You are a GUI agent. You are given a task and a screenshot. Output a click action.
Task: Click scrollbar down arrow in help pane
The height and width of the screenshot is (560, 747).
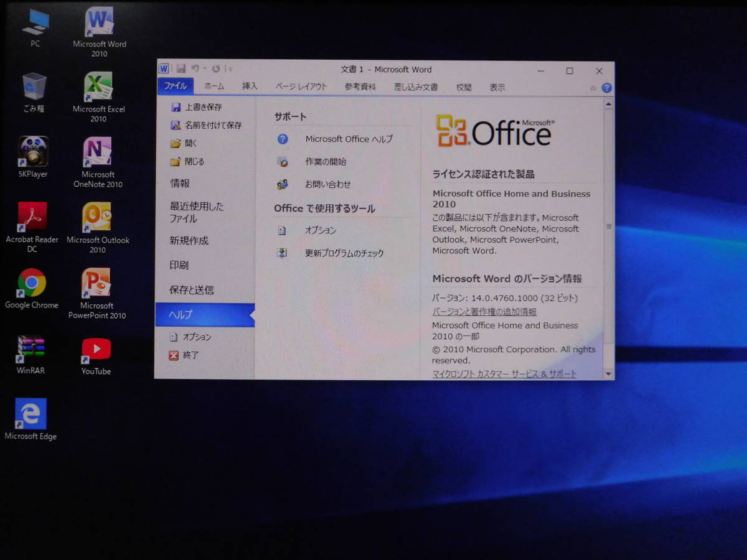[x=609, y=373]
